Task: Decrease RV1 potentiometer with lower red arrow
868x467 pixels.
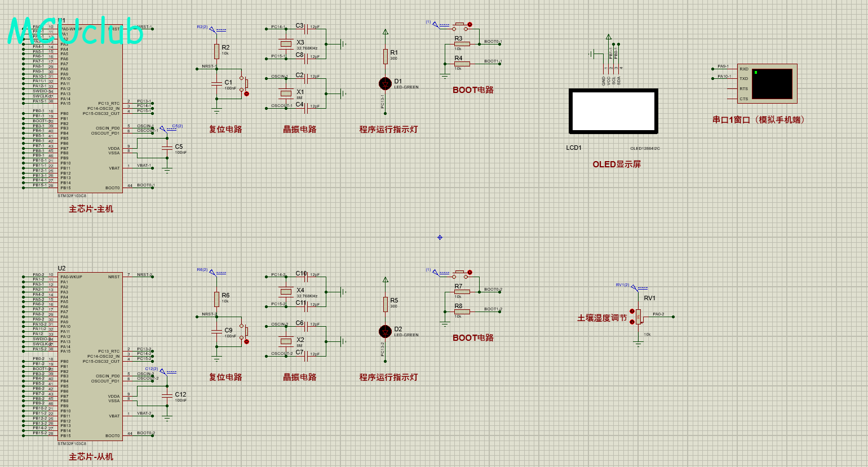Action: pos(632,322)
